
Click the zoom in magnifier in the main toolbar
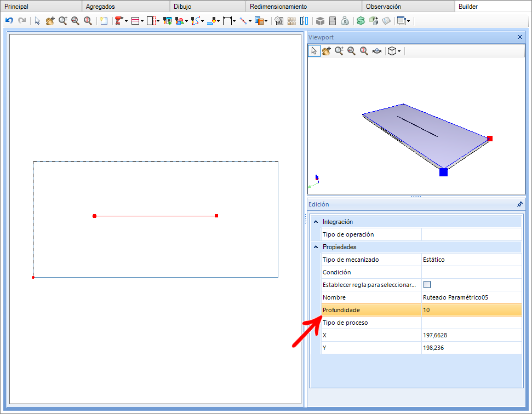tap(63, 21)
